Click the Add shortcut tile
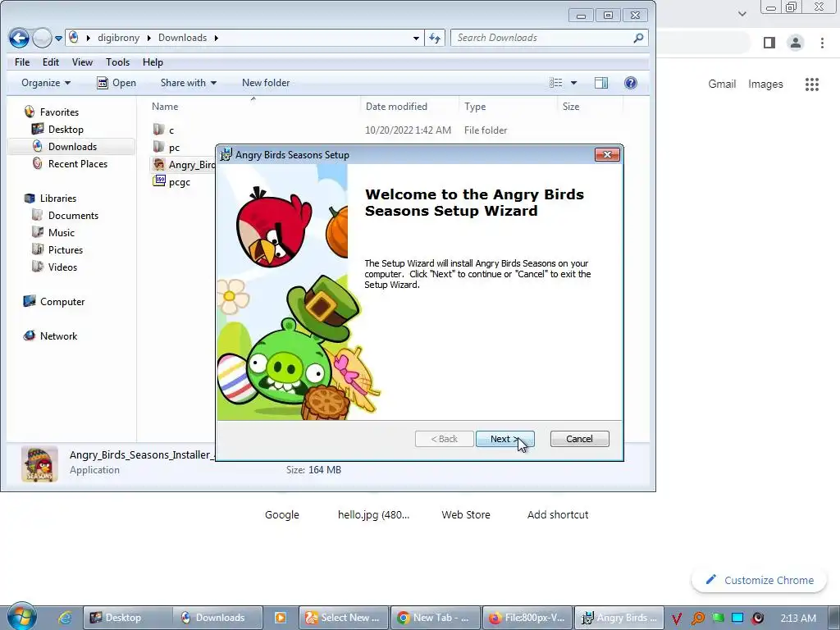 (x=557, y=514)
